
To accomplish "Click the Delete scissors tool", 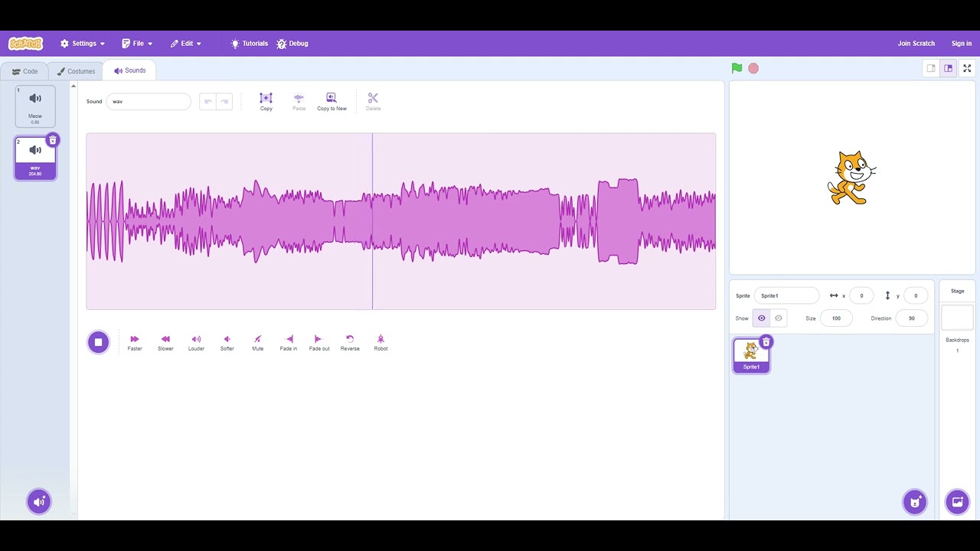I will point(373,101).
